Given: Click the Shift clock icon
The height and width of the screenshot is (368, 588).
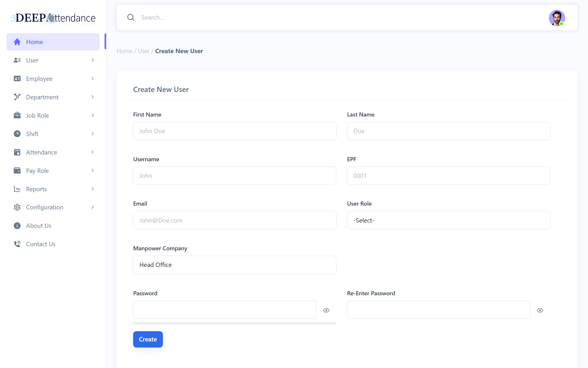Looking at the screenshot, I should [17, 134].
